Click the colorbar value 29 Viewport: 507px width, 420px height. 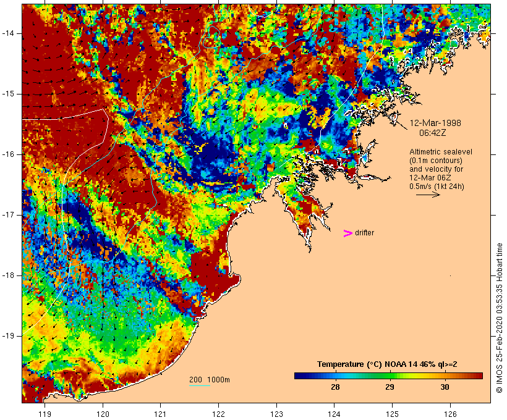pyautogui.click(x=390, y=387)
